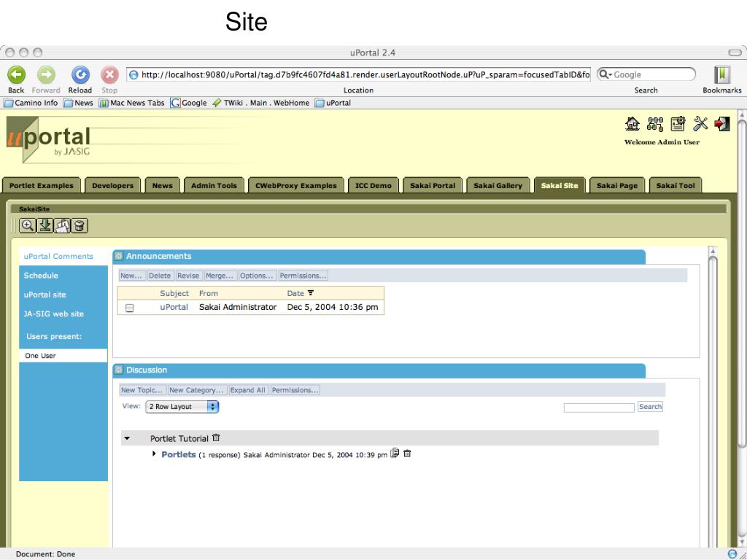
Task: Switch to the Sakai Page tab
Action: [617, 186]
